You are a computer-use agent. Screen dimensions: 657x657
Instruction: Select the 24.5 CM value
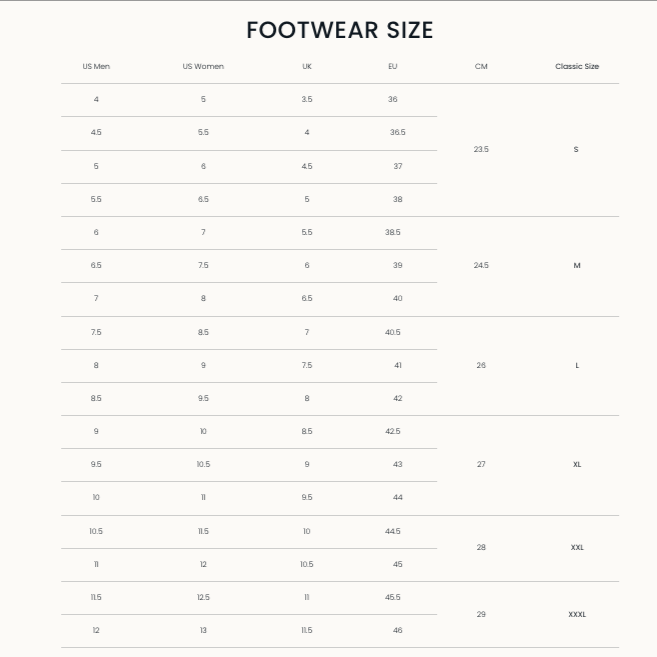click(x=481, y=265)
